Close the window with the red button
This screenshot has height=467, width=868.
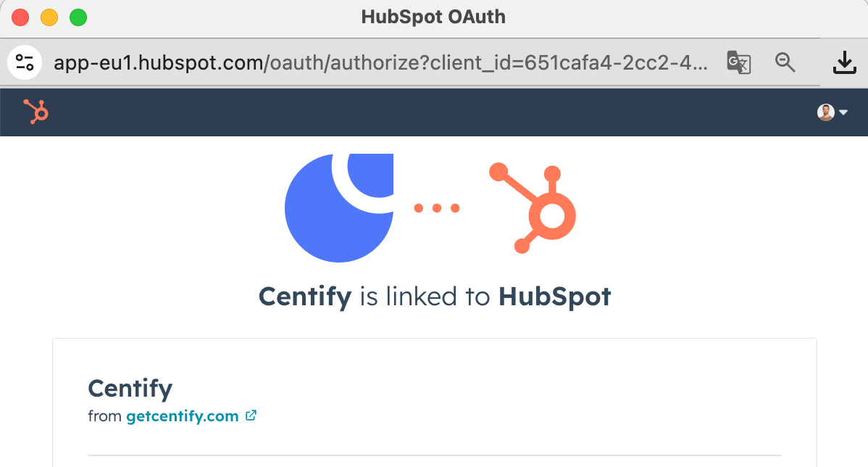(x=20, y=17)
